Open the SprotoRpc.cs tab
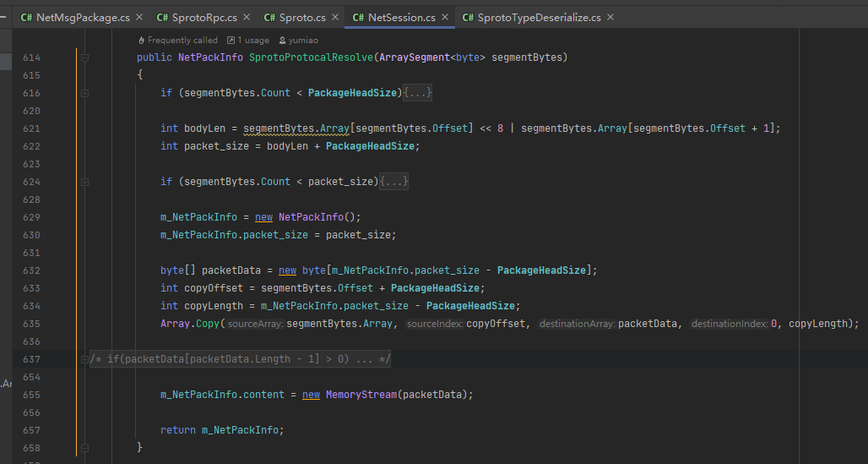This screenshot has height=464, width=868. tap(203, 17)
